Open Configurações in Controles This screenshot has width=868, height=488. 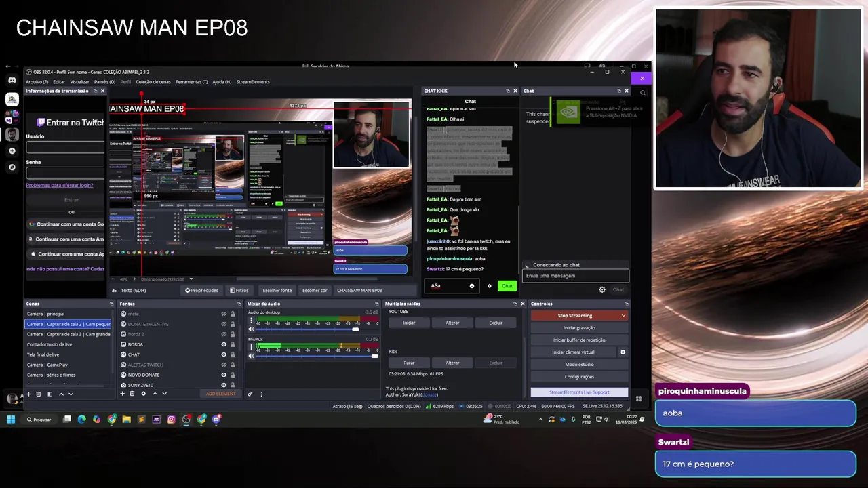click(x=579, y=377)
